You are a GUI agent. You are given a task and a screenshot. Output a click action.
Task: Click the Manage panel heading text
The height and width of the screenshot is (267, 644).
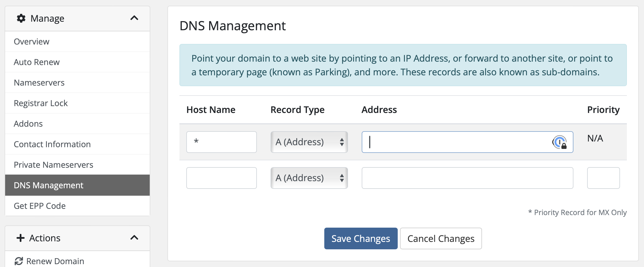[47, 19]
